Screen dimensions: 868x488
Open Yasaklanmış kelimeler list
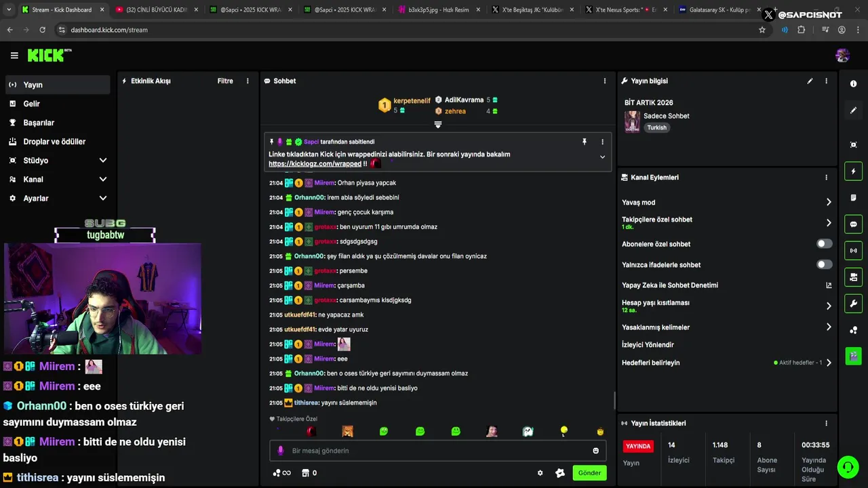click(x=726, y=327)
